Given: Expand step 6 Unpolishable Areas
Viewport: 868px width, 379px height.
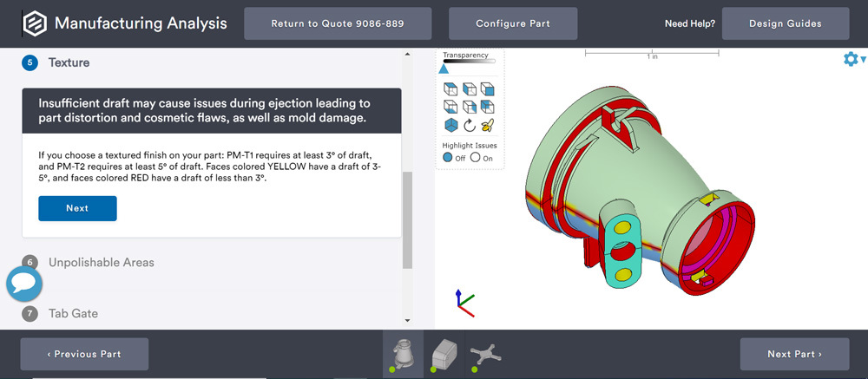Looking at the screenshot, I should point(101,262).
